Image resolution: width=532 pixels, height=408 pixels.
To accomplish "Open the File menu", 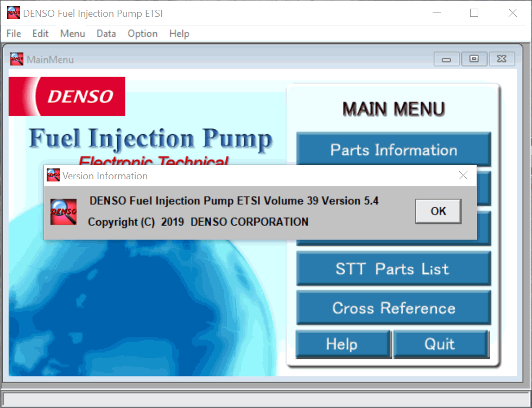I will click(13, 33).
